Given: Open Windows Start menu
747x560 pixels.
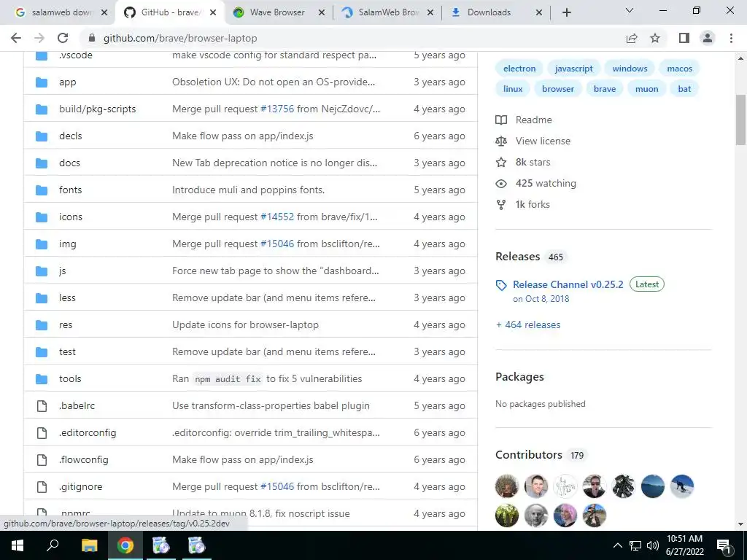Looking at the screenshot, I should coord(18,545).
